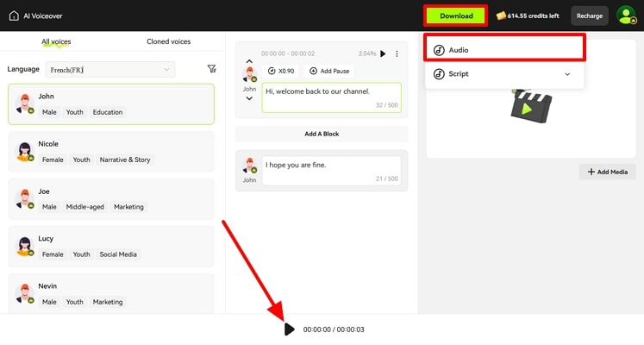Click the music note icon beside Audio
644x345 pixels.
(x=439, y=50)
